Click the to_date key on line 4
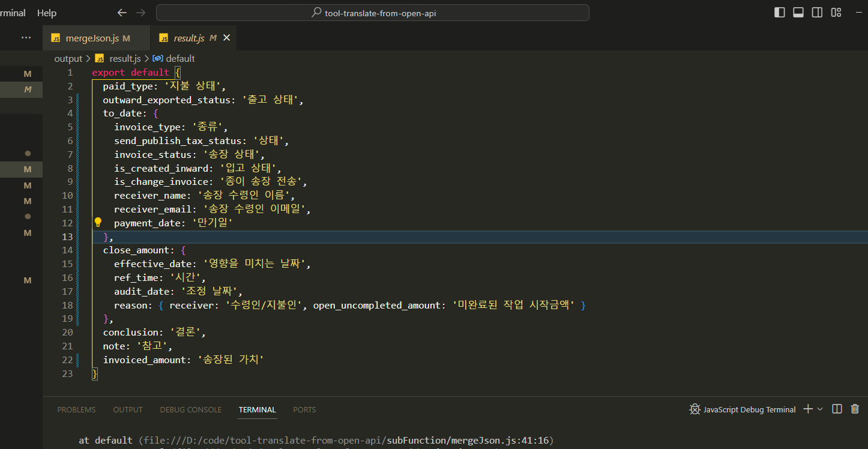 point(122,113)
